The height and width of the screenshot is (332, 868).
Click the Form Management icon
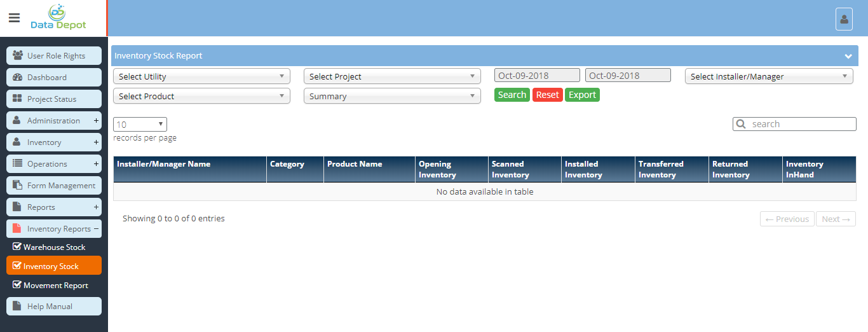18,185
